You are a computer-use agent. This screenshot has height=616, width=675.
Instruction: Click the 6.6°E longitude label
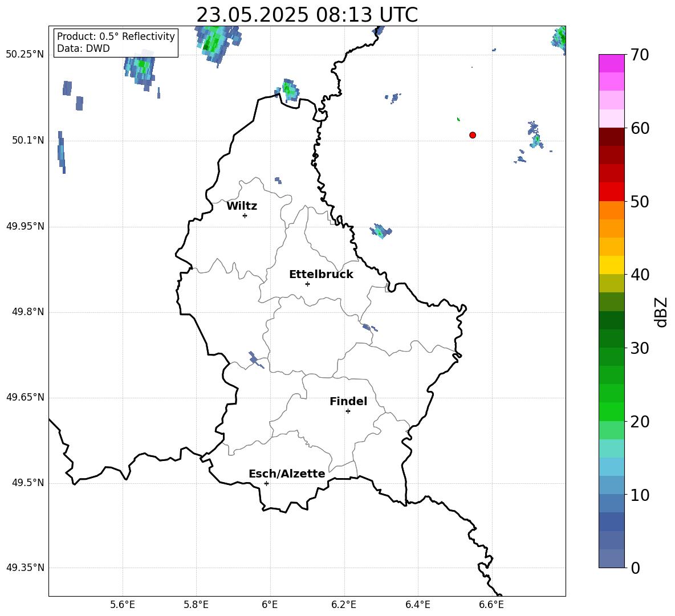pos(491,605)
